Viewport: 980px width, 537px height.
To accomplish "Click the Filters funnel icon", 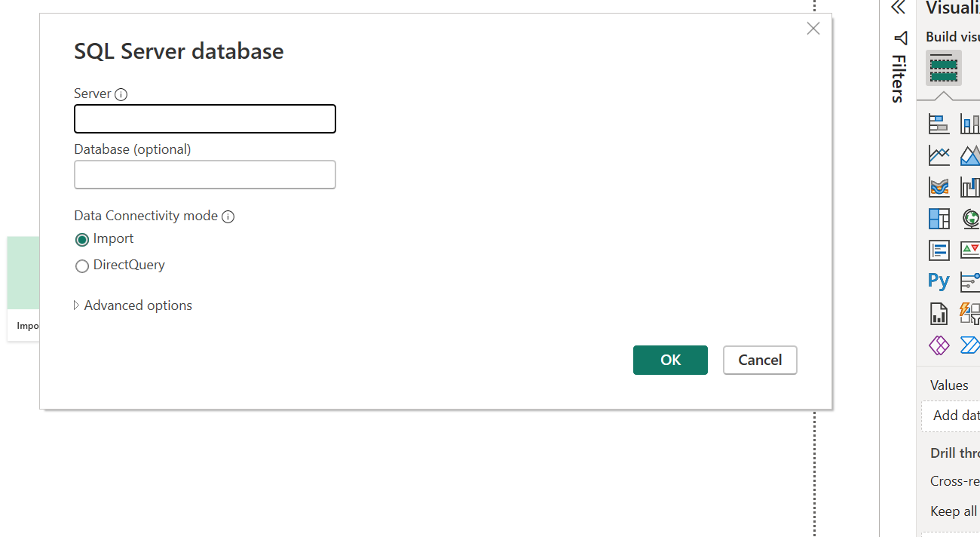I will pyautogui.click(x=900, y=38).
